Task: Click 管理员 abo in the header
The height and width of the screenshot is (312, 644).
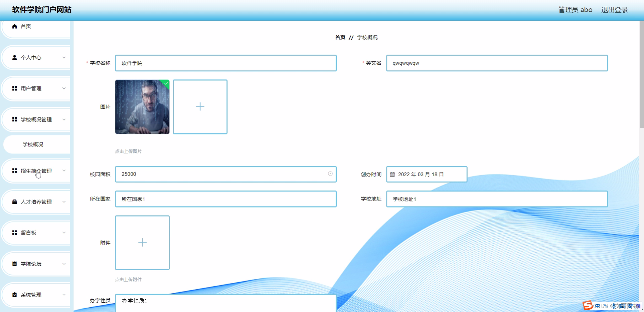Action: (x=575, y=10)
